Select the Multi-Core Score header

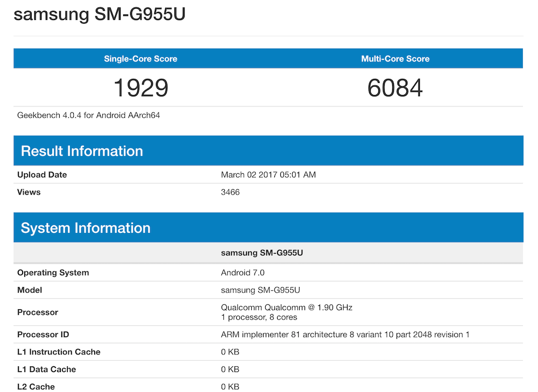click(395, 59)
